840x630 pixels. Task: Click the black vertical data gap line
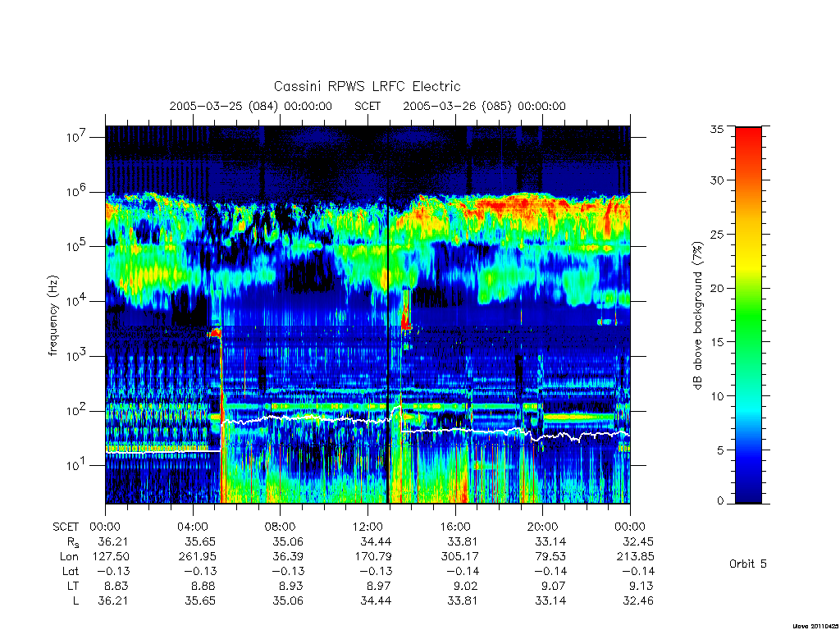tap(387, 314)
